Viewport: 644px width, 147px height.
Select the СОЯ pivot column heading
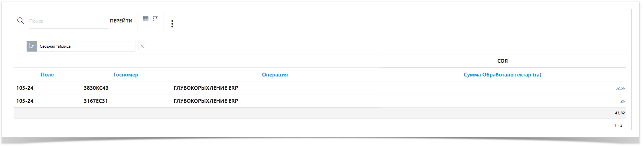tap(502, 61)
